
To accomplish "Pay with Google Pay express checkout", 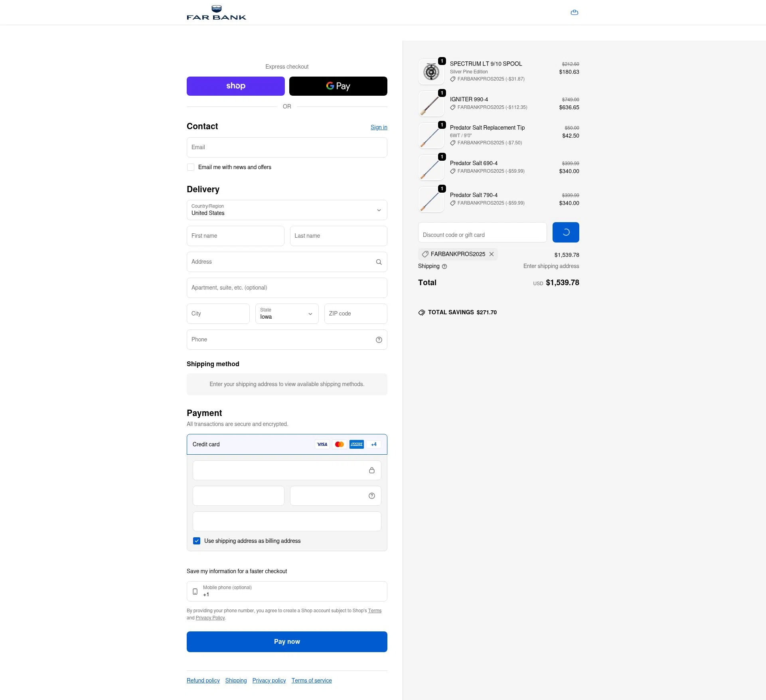I will point(338,86).
